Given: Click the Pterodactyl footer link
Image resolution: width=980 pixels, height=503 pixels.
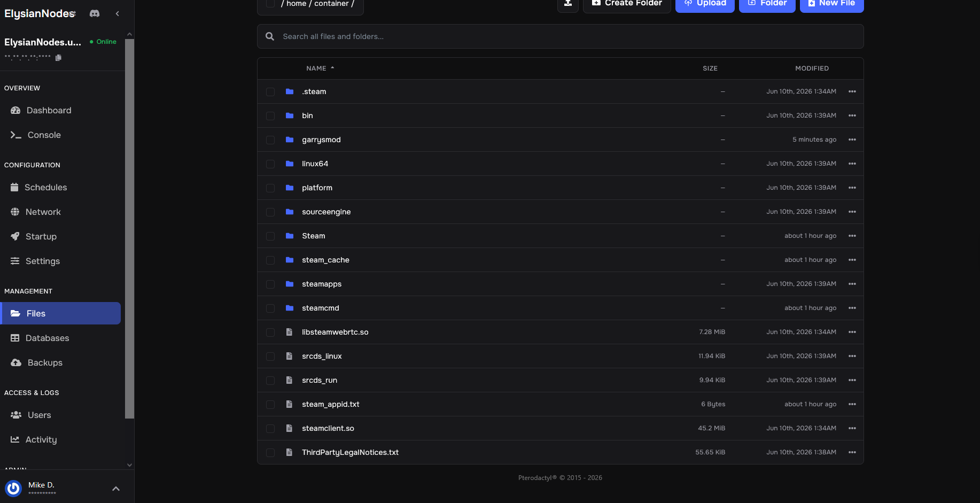Looking at the screenshot, I should pyautogui.click(x=560, y=478).
